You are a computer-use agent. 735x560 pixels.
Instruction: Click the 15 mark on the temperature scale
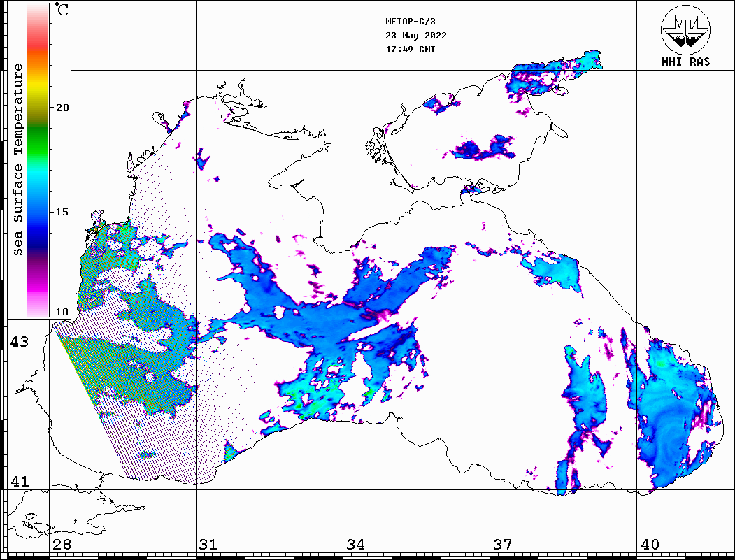(62, 212)
